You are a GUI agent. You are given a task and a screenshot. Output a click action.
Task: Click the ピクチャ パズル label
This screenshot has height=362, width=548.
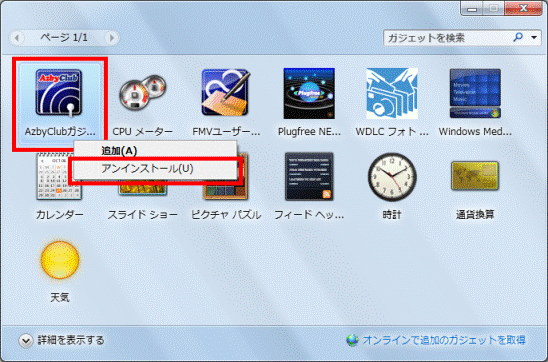click(x=226, y=215)
